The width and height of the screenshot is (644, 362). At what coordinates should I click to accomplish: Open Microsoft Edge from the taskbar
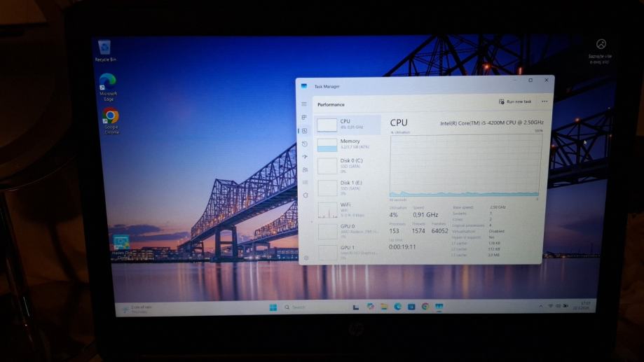(397, 307)
